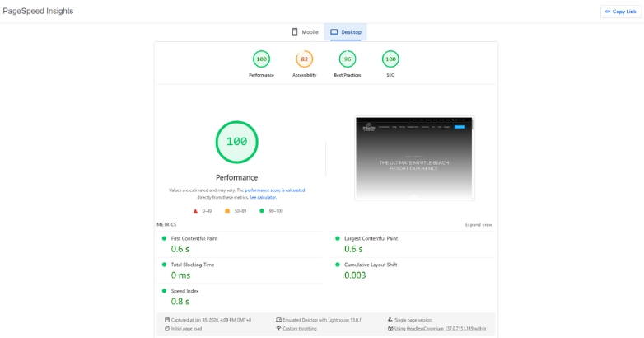The image size is (644, 338).
Task: Click the Largest Contentful Paint label
Action: coord(371,238)
